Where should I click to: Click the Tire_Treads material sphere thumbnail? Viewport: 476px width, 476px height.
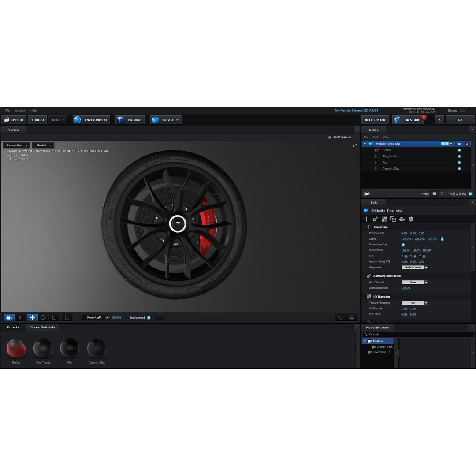tap(43, 349)
